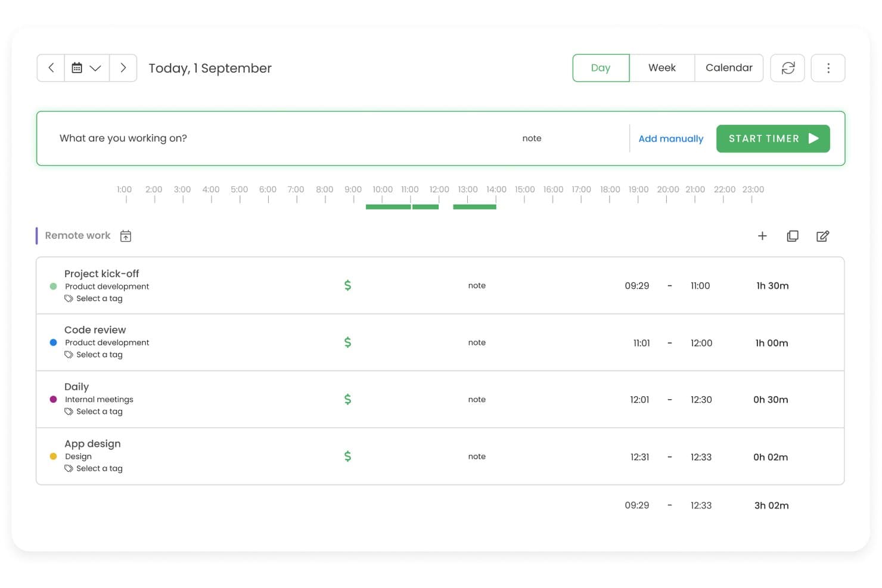This screenshot has width=882, height=588.
Task: Click the yellow color dot of App design
Action: point(53,456)
